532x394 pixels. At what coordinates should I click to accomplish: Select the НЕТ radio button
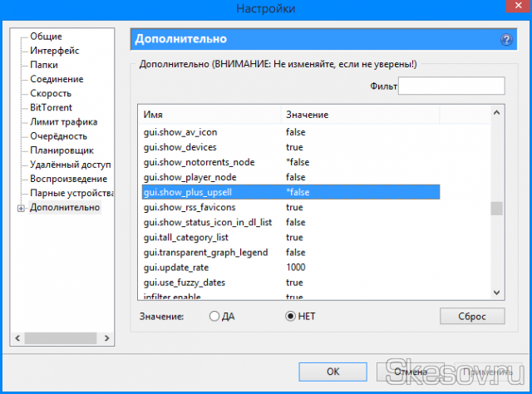tap(290, 316)
